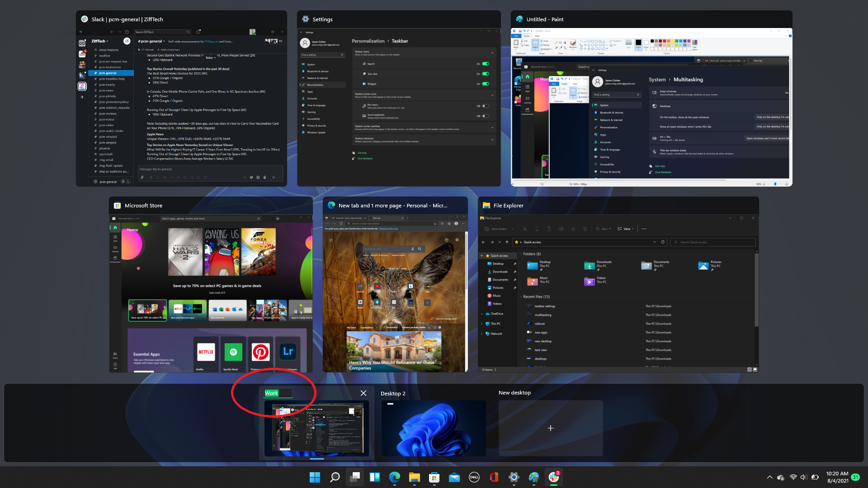Select the Search icon in taskbar
The width and height of the screenshot is (868, 488).
pos(335,477)
